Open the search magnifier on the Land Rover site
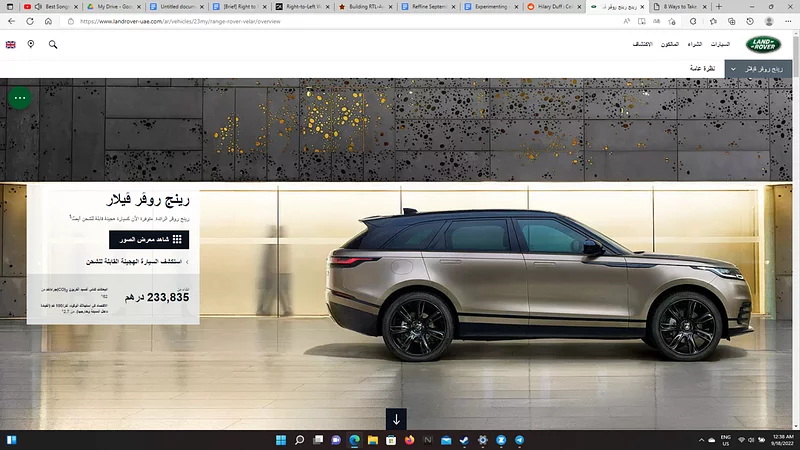 pos(53,44)
